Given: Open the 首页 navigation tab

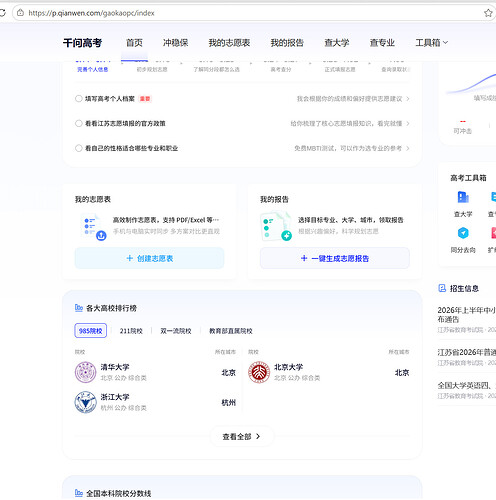Looking at the screenshot, I should click(134, 43).
